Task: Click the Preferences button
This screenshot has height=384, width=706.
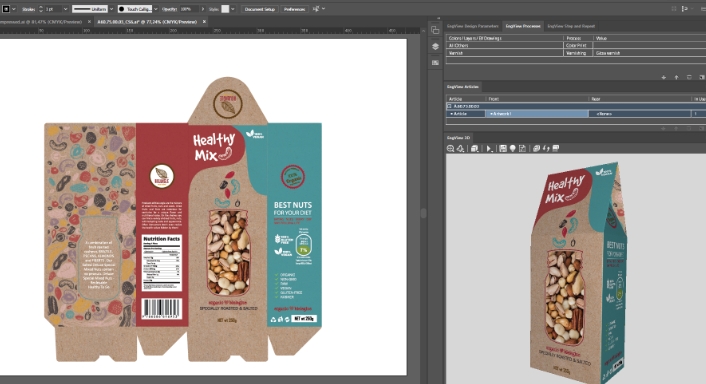Action: click(294, 9)
